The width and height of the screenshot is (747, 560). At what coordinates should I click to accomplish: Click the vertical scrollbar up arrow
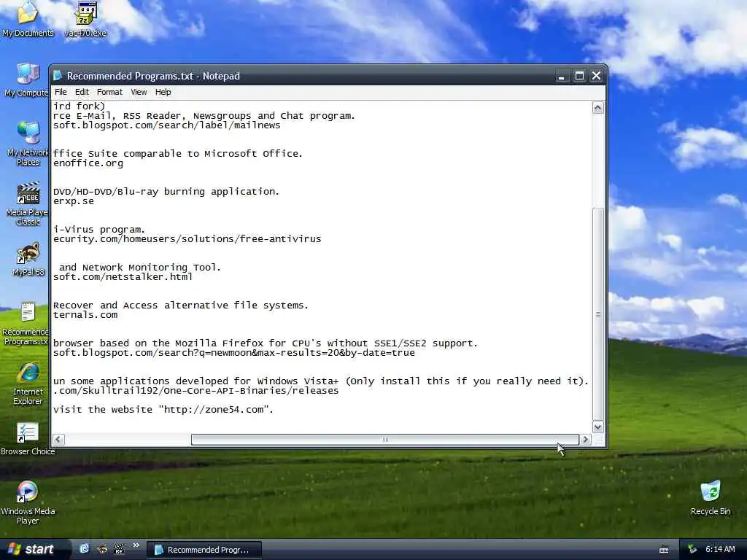[598, 108]
